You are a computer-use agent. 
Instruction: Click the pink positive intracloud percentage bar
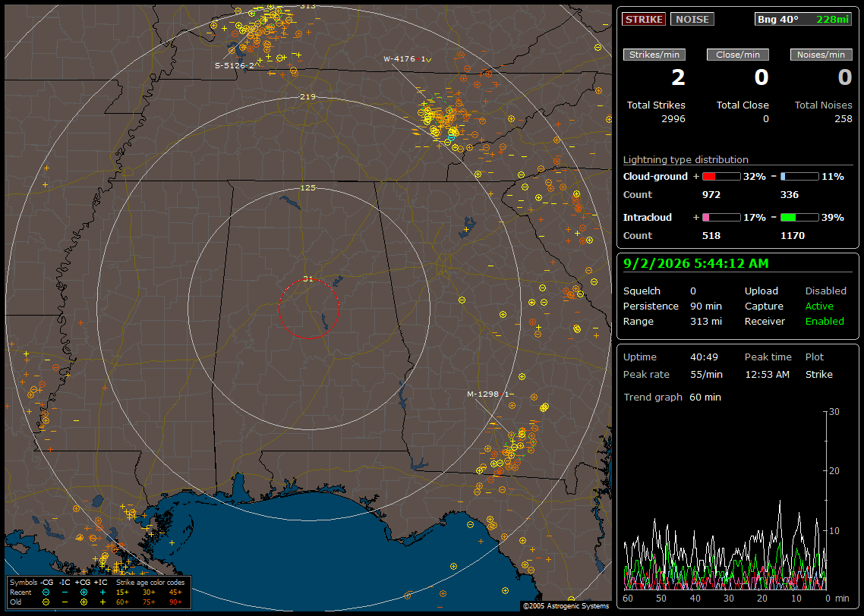721,218
